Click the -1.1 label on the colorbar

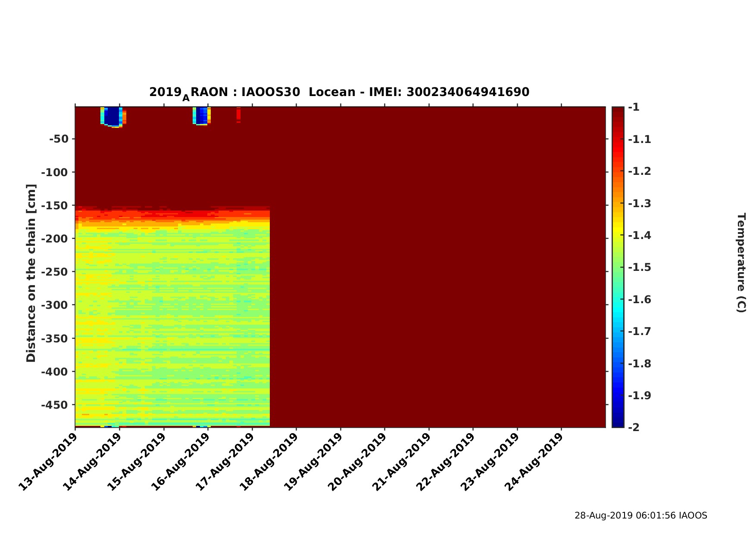(640, 139)
